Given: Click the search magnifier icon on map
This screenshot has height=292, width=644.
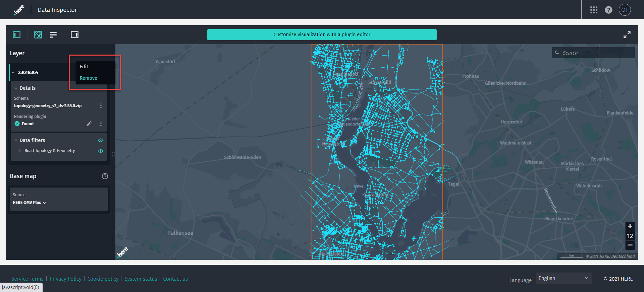Looking at the screenshot, I should pos(557,53).
